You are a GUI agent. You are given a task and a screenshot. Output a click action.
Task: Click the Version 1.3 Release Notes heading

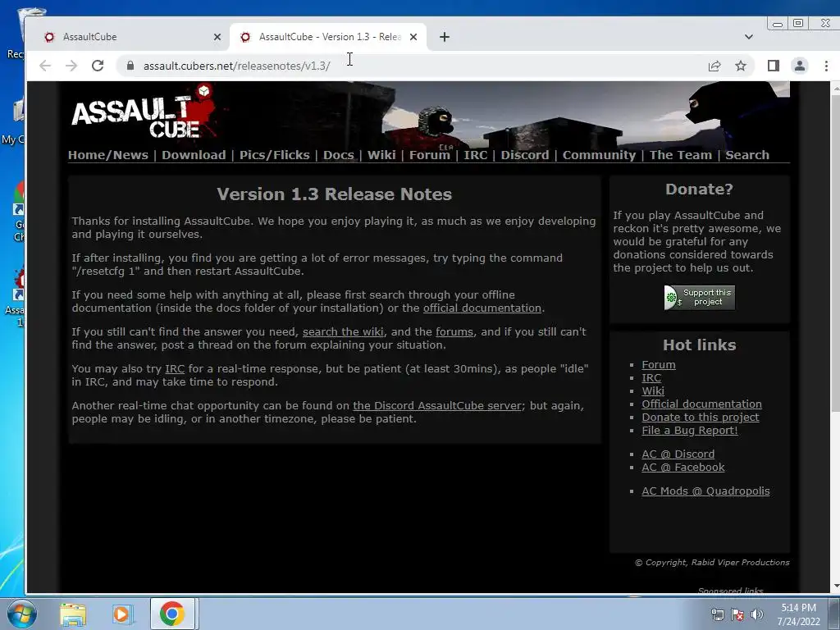(335, 194)
